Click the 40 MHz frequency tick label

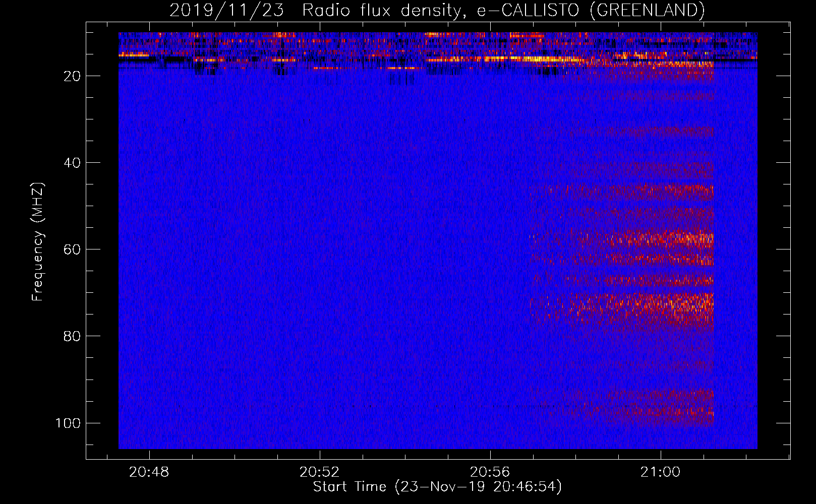[72, 163]
